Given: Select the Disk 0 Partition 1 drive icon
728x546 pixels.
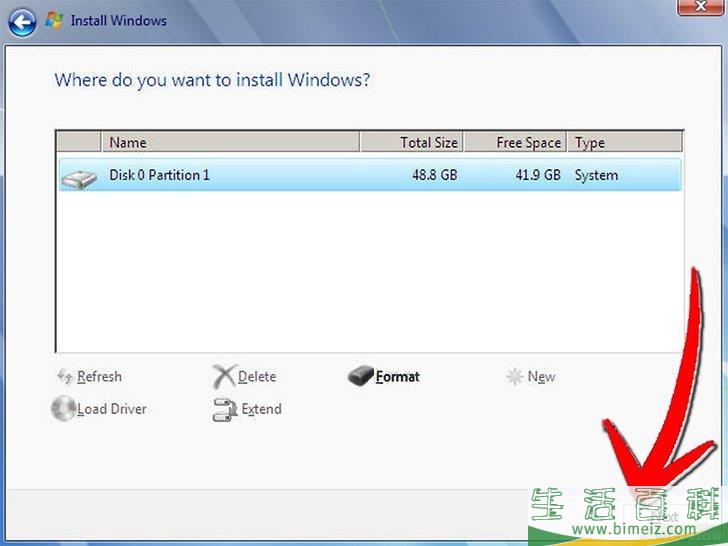Looking at the screenshot, I should click(x=79, y=179).
